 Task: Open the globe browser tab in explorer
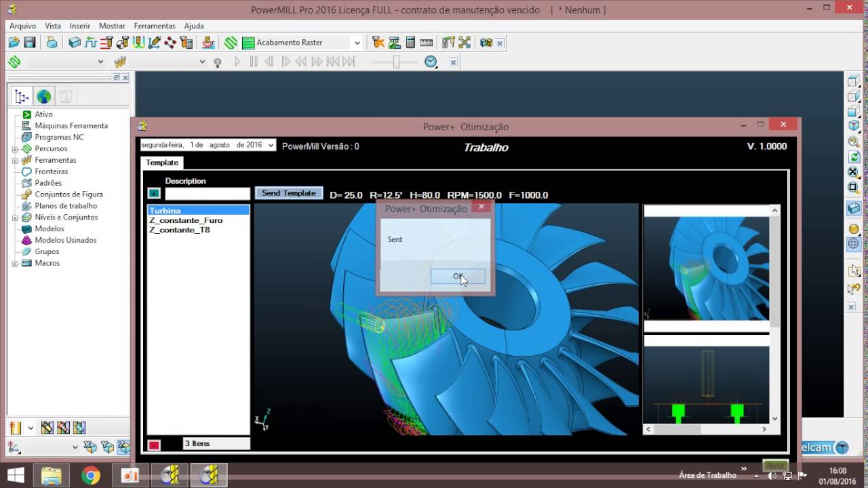pyautogui.click(x=44, y=96)
